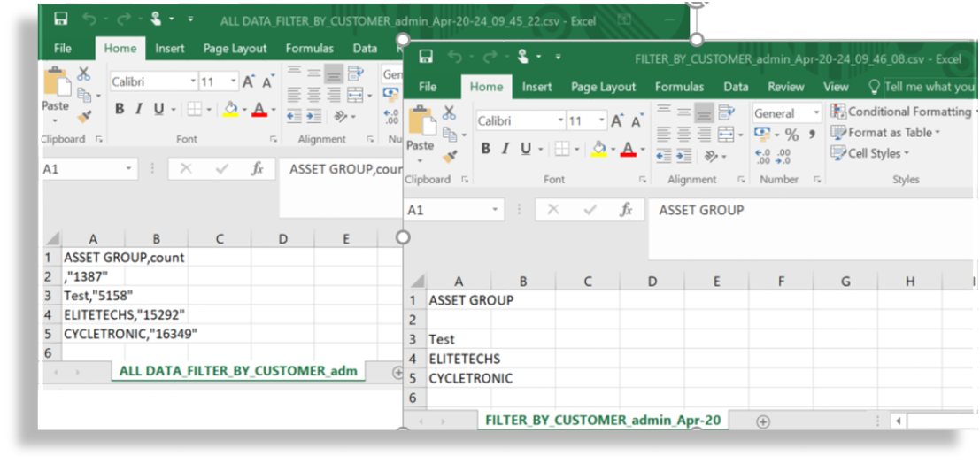The width and height of the screenshot is (980, 464).
Task: Open Conditional Formatting menu
Action: tap(902, 112)
